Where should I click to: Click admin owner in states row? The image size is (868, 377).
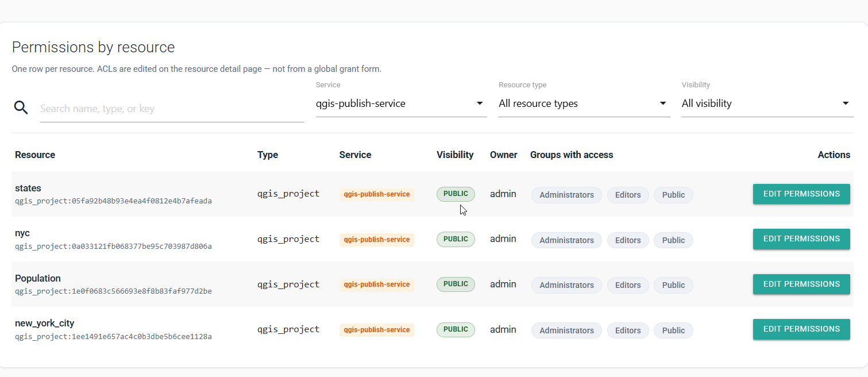(x=503, y=194)
